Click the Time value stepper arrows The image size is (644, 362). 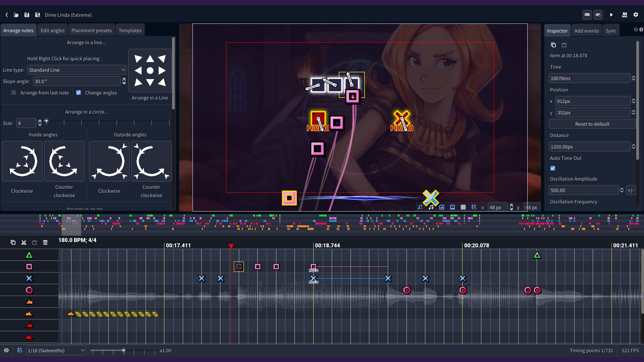coord(634,78)
